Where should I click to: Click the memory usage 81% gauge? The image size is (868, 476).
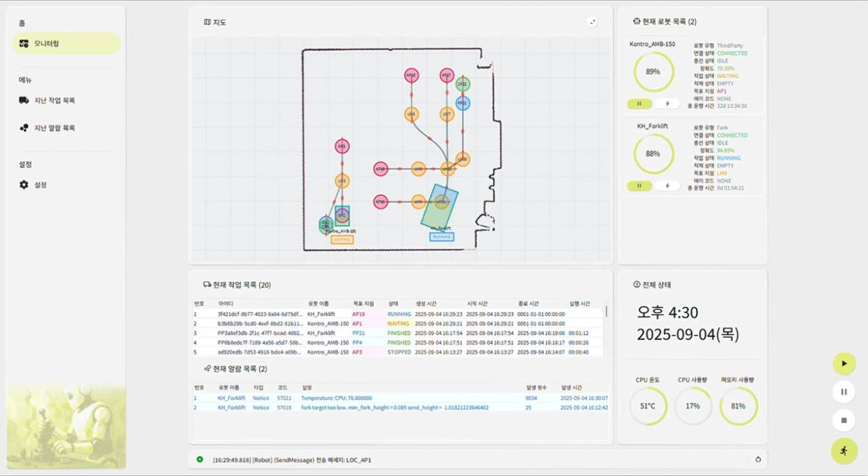tap(739, 406)
